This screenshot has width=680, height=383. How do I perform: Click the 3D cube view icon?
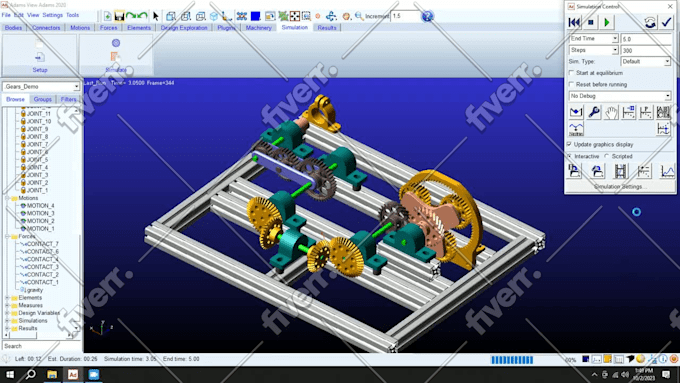pyautogui.click(x=214, y=16)
